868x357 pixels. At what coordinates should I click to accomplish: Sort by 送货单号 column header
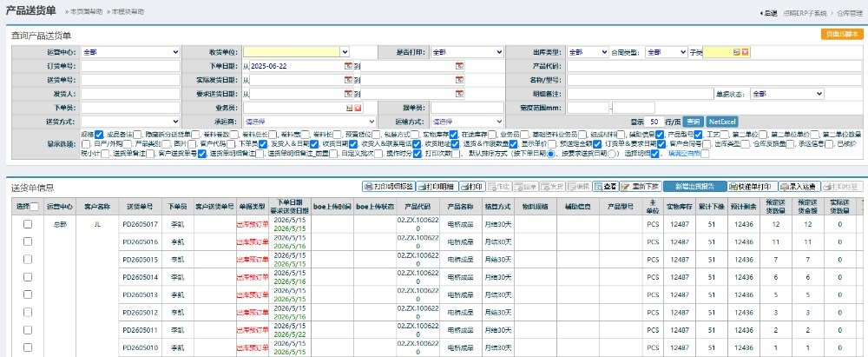140,207
